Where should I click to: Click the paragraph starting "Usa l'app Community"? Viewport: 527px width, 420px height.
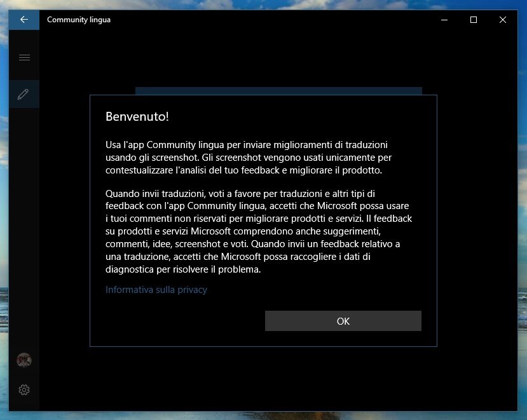(249, 157)
